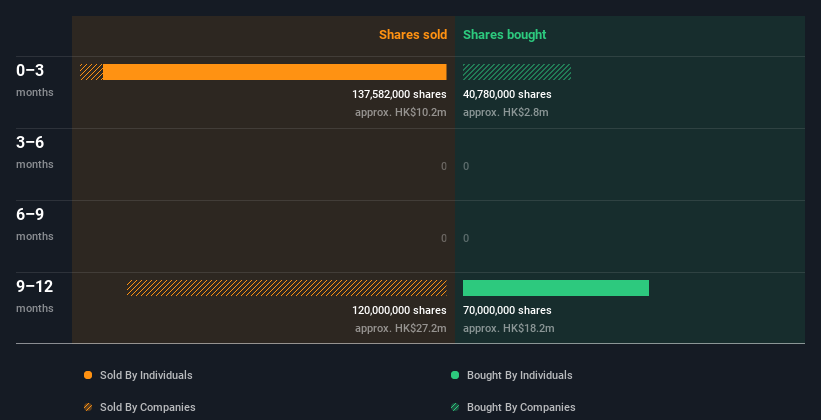Click the 9–12 months row label
The image size is (821, 420).
pyautogui.click(x=35, y=296)
